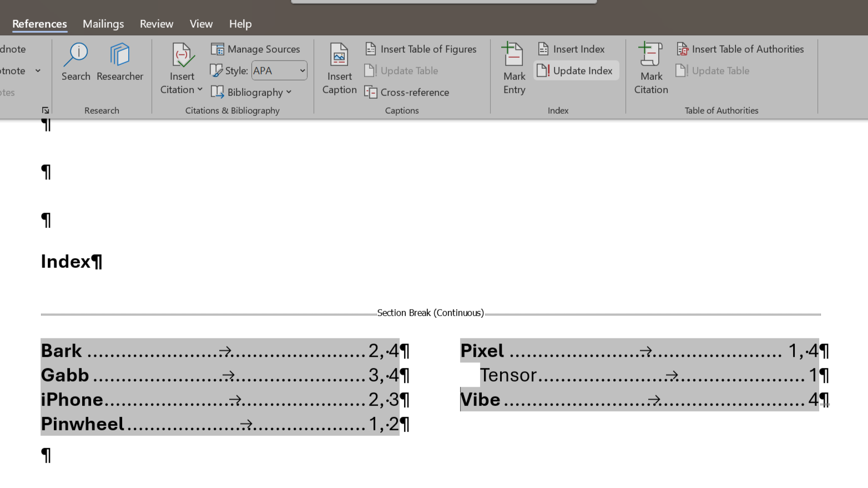Click the Insert Index button
This screenshot has height=488, width=868.
tap(571, 49)
